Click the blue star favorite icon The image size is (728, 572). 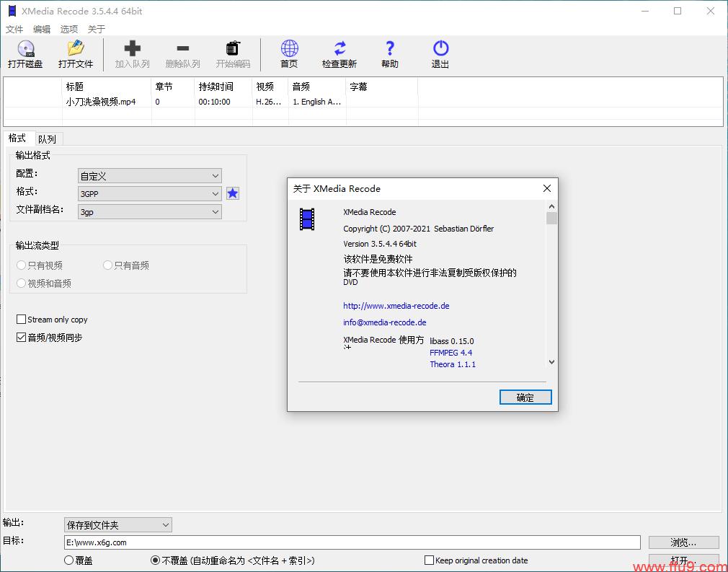pyautogui.click(x=232, y=193)
